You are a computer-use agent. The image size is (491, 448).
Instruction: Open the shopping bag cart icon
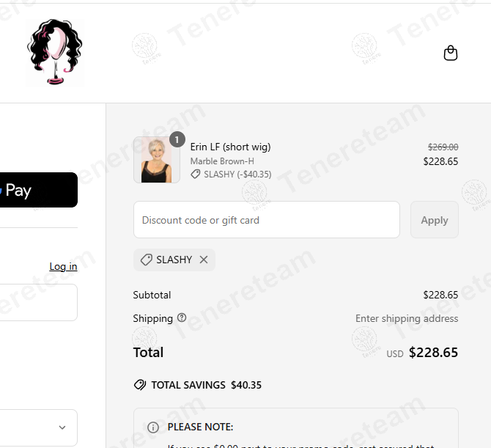click(x=451, y=53)
